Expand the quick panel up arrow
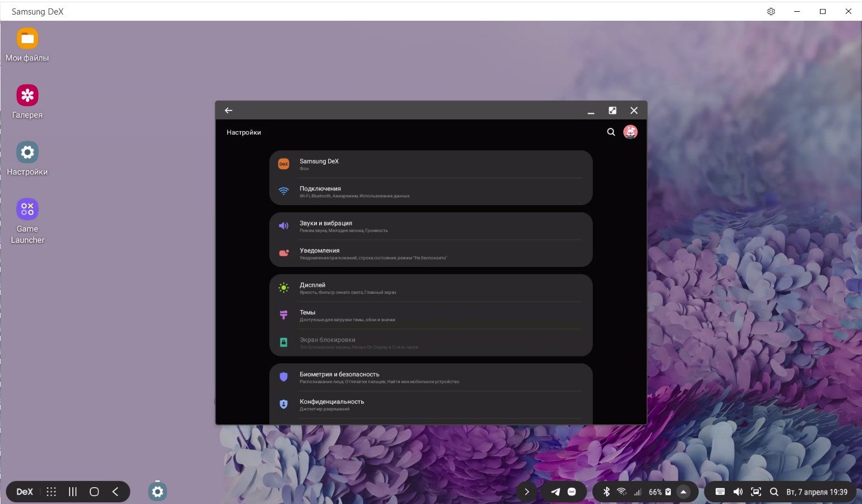862x504 pixels. (683, 492)
